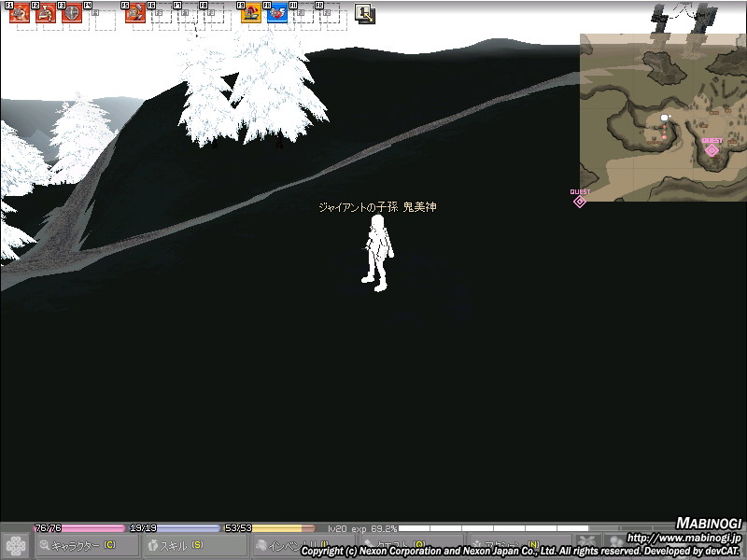Image resolution: width=747 pixels, height=560 pixels.
Task: Click the character name label ジャイアントの子孫 鬼美神
Action: coord(377,207)
